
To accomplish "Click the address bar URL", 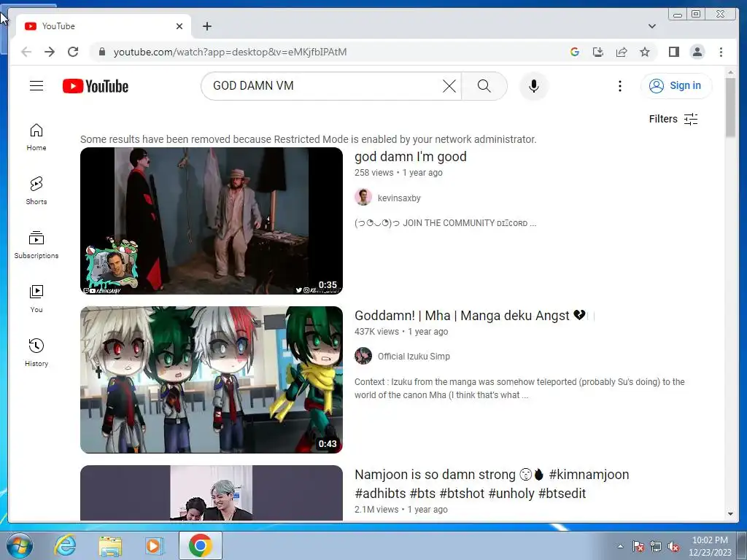I will tap(230, 52).
